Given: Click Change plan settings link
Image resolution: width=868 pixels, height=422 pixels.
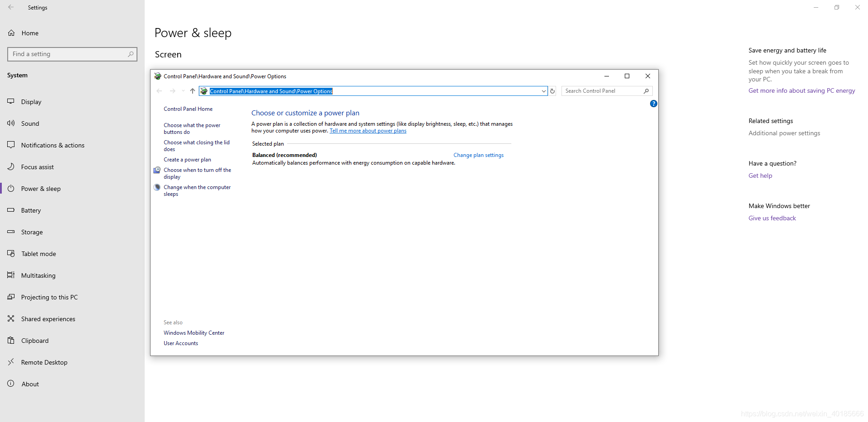Looking at the screenshot, I should (478, 155).
